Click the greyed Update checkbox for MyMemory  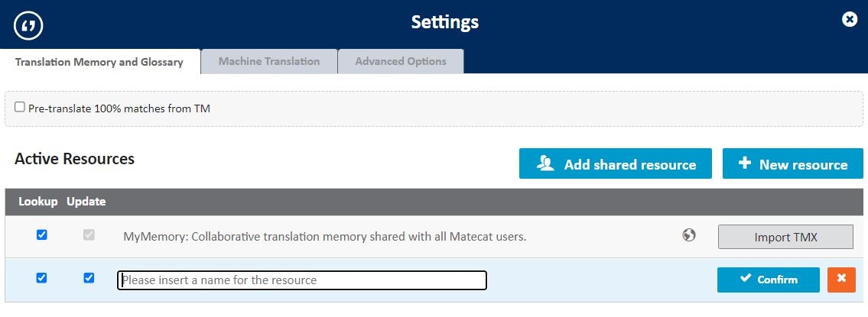click(x=89, y=235)
